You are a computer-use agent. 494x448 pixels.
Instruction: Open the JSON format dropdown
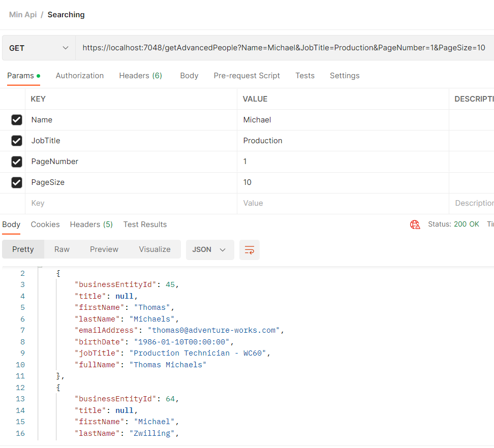(210, 250)
